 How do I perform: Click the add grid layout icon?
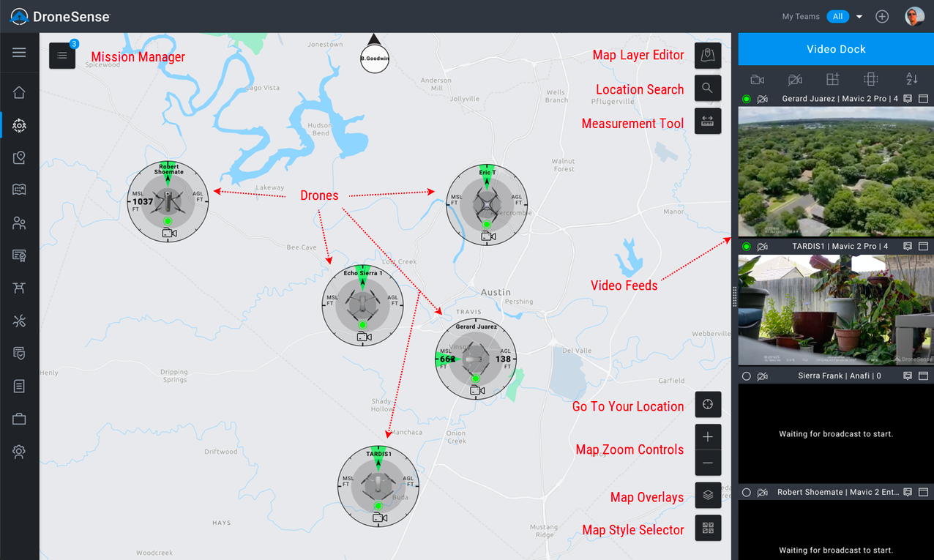tap(833, 79)
